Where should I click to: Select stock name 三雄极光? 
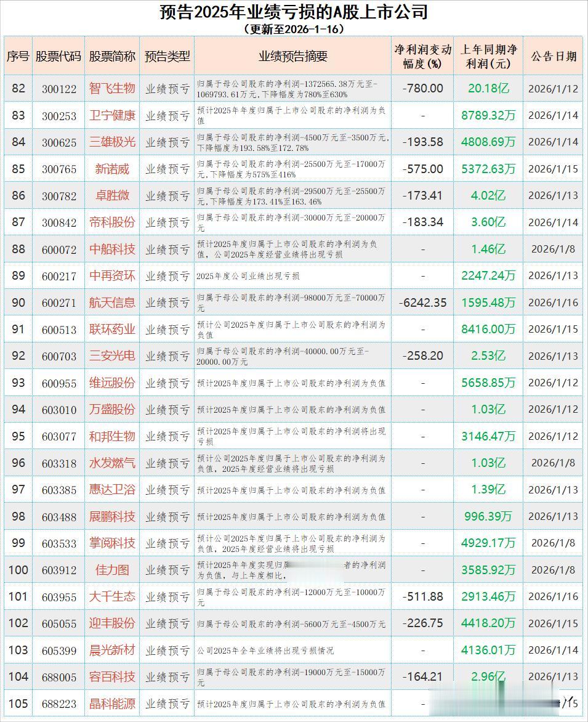(x=112, y=142)
